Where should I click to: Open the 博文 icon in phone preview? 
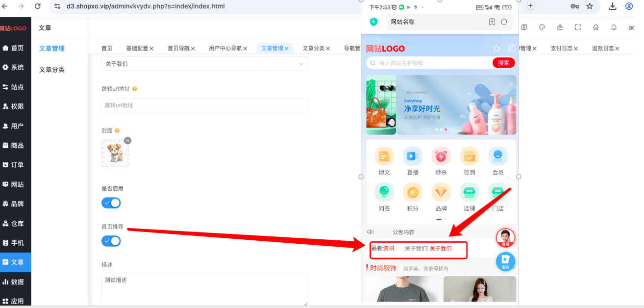click(384, 156)
